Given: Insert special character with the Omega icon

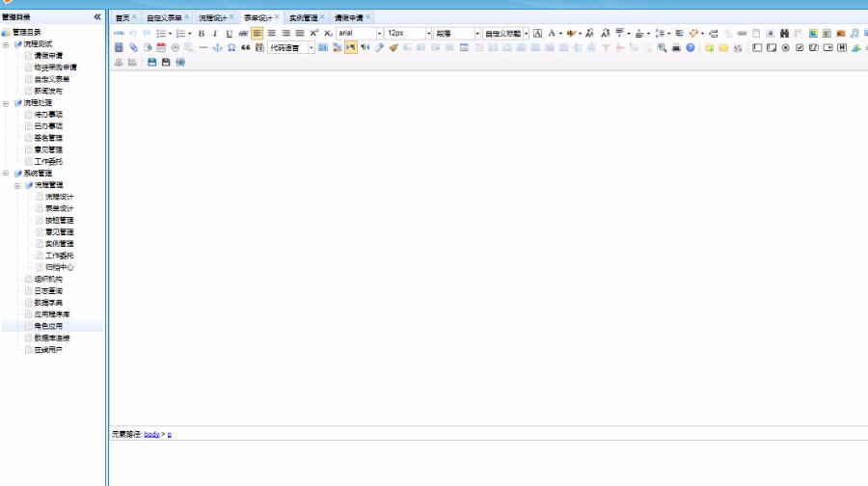Looking at the screenshot, I should pyautogui.click(x=231, y=47).
